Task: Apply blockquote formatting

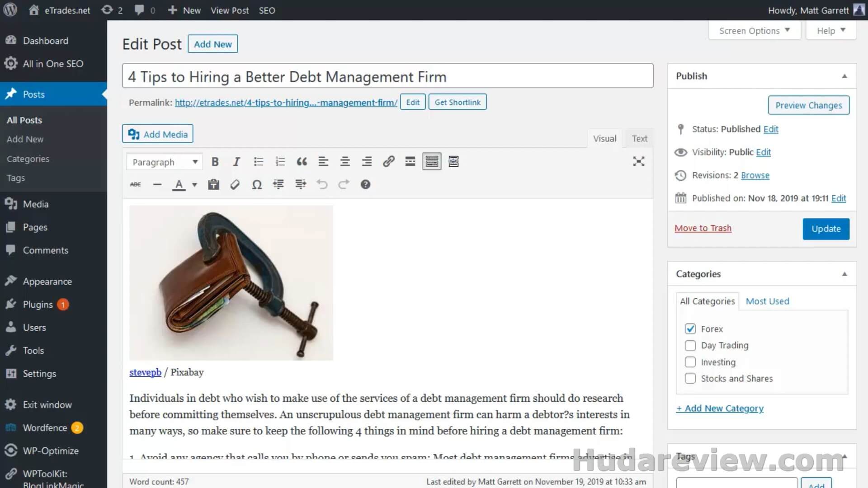Action: (x=302, y=162)
